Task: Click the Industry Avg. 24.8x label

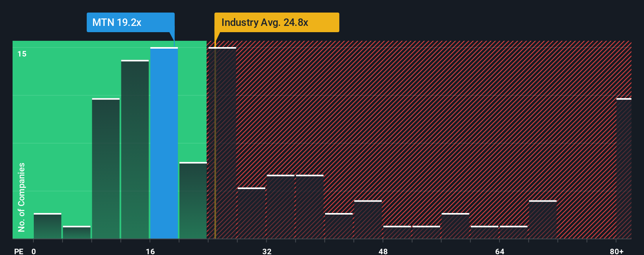Action: (x=276, y=22)
